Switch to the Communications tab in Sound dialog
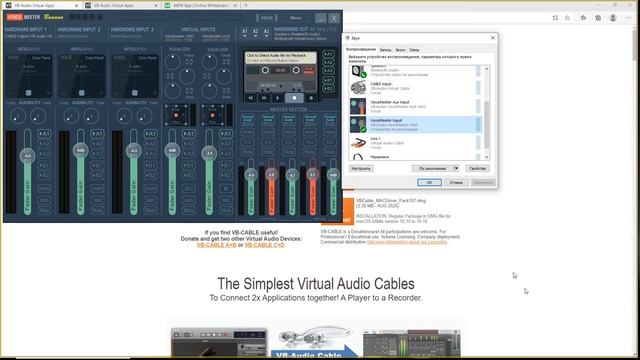640x360 pixels. (x=414, y=50)
